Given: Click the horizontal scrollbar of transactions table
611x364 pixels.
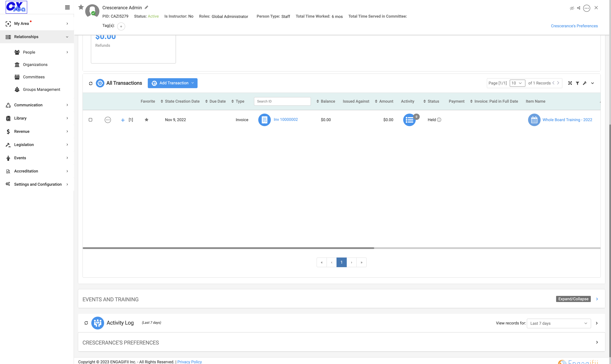Looking at the screenshot, I should pos(228,248).
